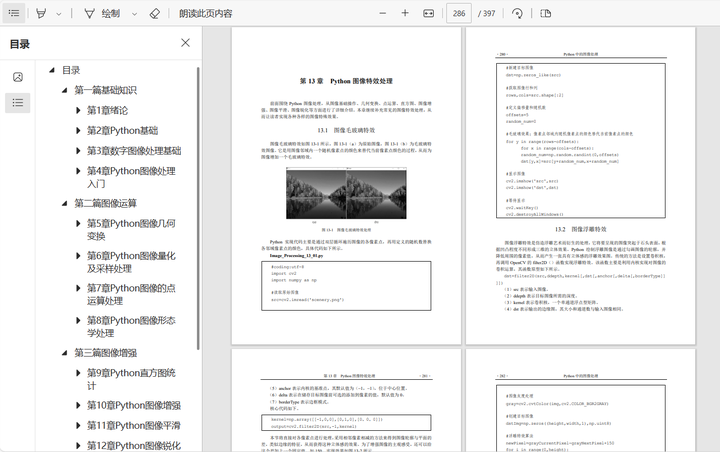Expand 第7章Python图像的点运算处理 arrow
The image size is (720, 452).
78,288
